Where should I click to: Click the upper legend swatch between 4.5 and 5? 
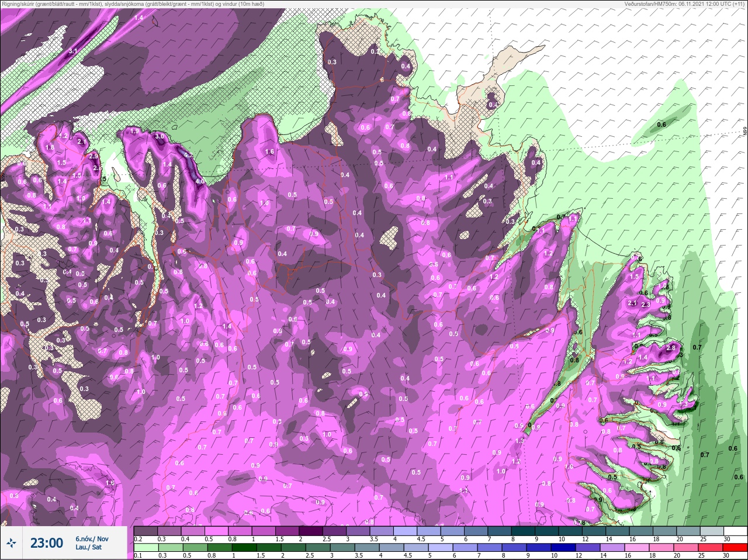(430, 531)
